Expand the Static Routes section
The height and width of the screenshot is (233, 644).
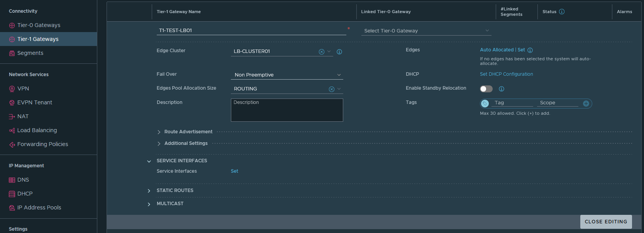coord(175,190)
